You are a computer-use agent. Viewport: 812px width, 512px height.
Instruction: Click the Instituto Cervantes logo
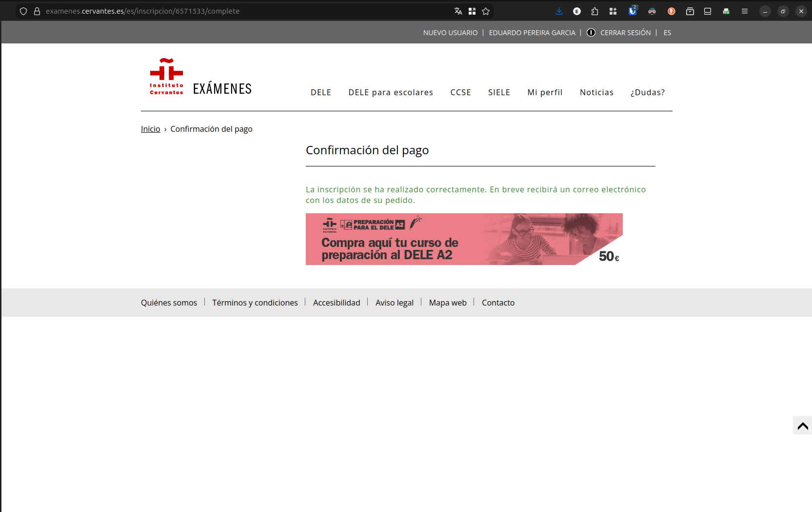pos(166,76)
